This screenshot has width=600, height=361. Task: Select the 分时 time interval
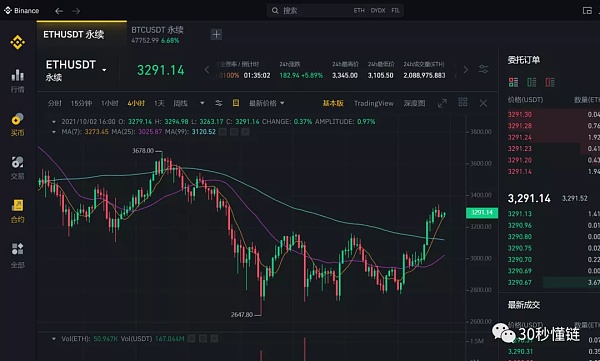click(x=55, y=103)
